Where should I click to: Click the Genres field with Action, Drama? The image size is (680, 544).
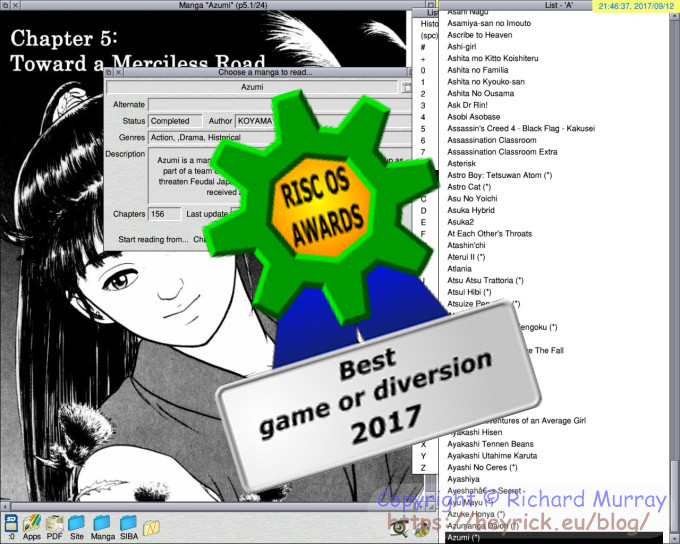click(280, 138)
